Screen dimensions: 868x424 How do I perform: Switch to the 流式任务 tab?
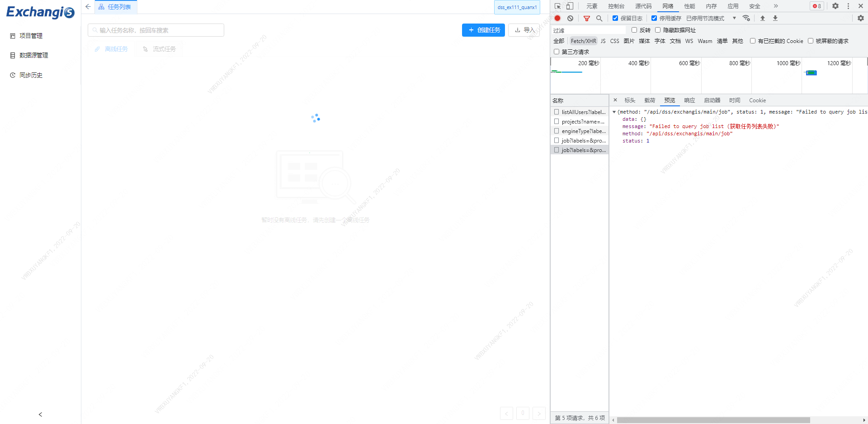[164, 49]
